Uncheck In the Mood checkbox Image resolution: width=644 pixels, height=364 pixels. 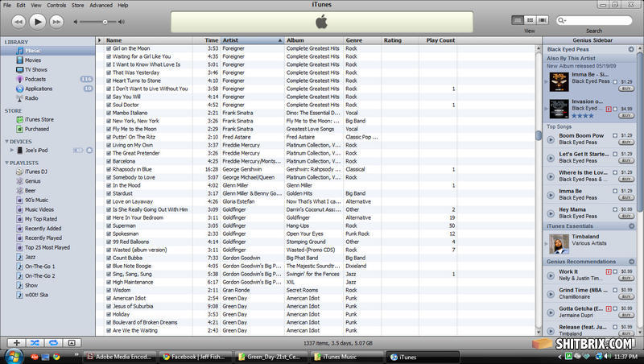coord(109,185)
